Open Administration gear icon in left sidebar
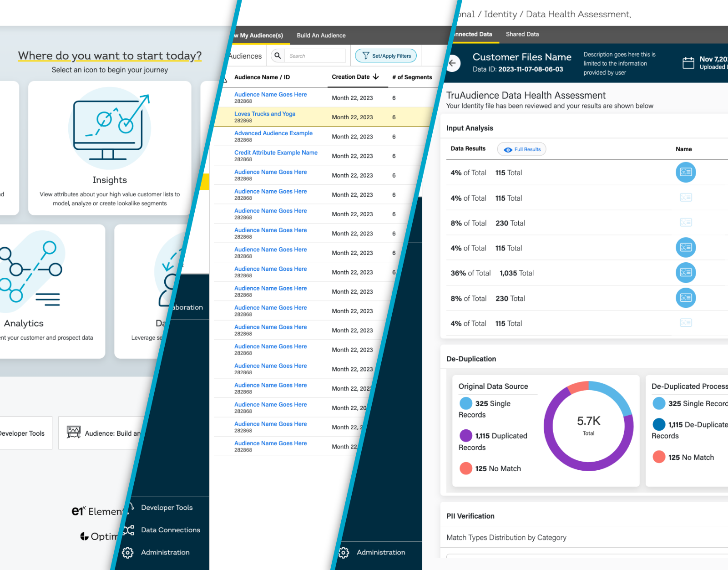 point(128,552)
